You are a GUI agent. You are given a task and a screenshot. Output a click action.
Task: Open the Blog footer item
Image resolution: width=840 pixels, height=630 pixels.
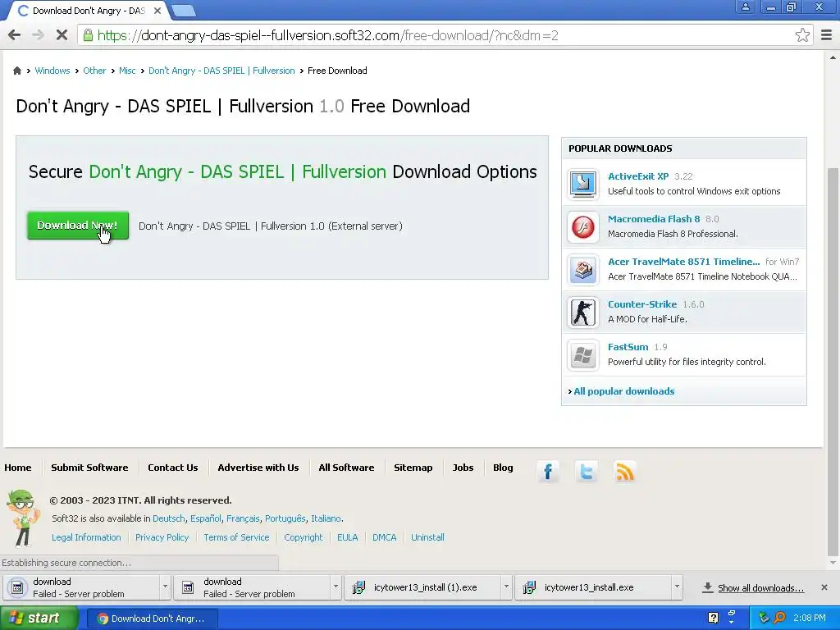click(503, 467)
